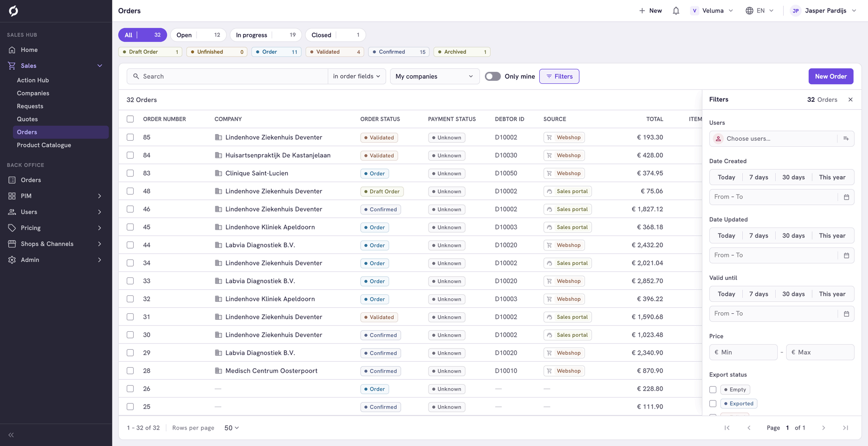
Task: Click the JP user avatar
Action: point(796,10)
